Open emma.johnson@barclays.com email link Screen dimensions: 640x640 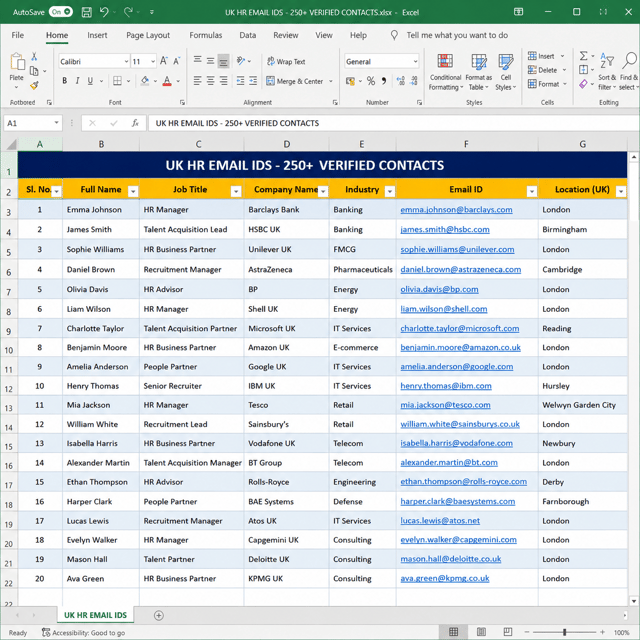pyautogui.click(x=456, y=210)
